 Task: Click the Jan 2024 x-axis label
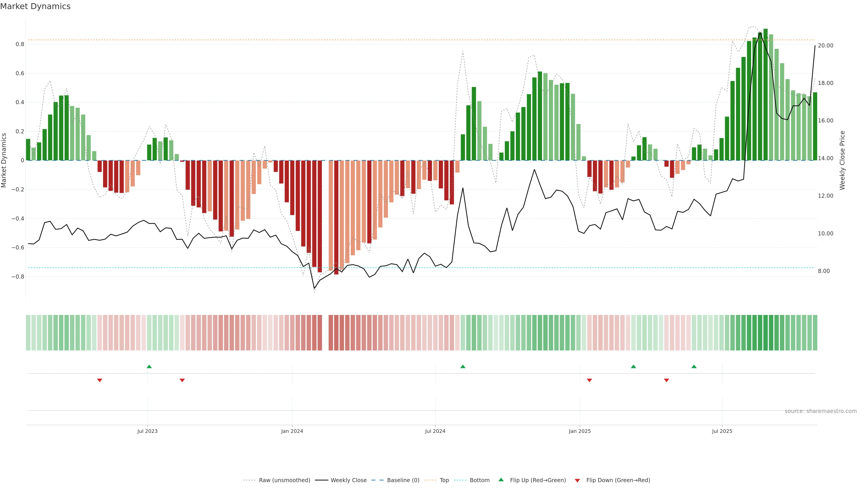(292, 431)
